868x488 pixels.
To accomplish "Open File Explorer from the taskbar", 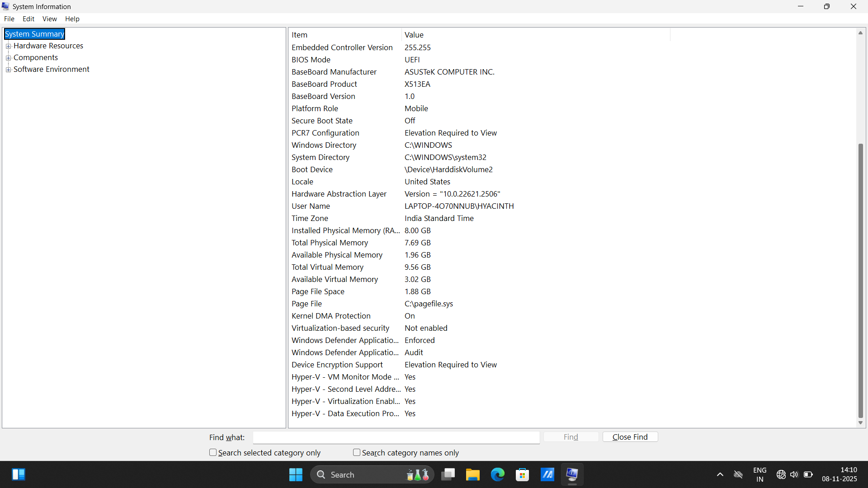I will (x=472, y=474).
